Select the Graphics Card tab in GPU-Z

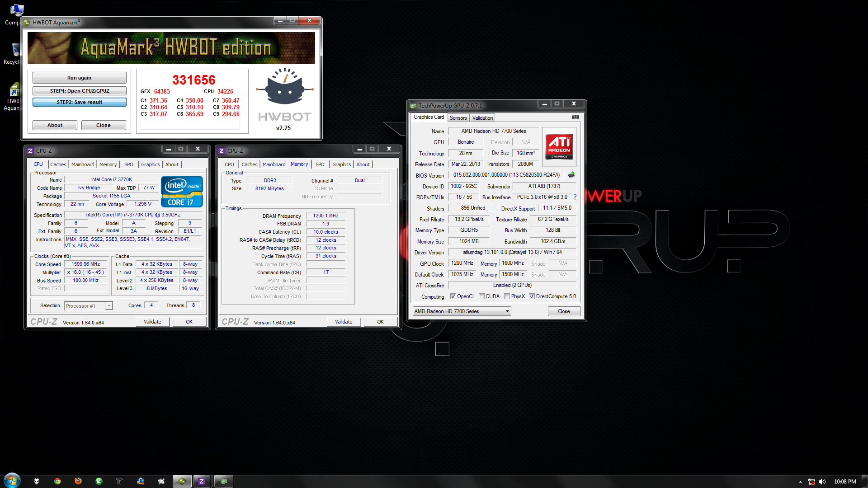click(x=429, y=117)
